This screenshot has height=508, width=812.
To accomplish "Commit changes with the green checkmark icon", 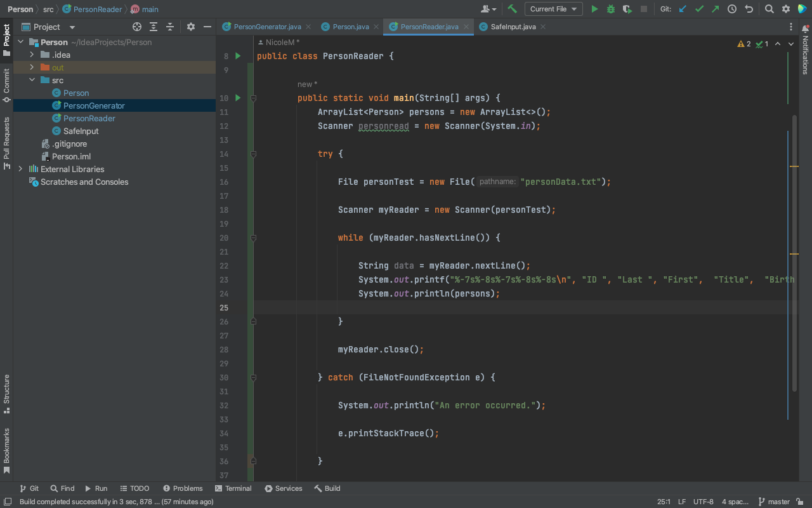I will (698, 9).
